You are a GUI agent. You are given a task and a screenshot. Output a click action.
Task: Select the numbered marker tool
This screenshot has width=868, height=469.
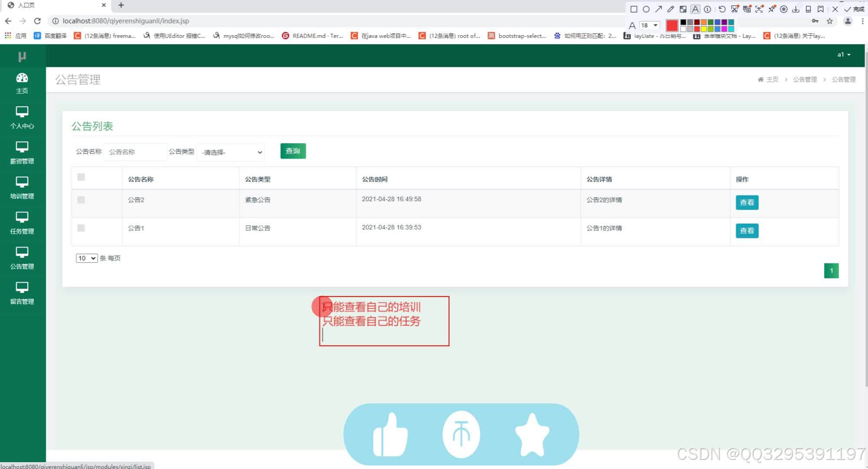(x=707, y=9)
